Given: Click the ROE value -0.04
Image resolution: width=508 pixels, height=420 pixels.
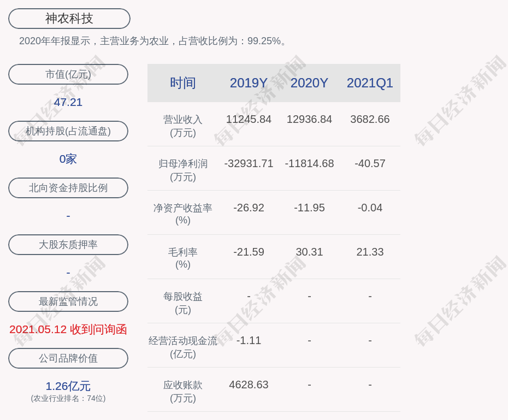Looking at the screenshot, I should 370,208.
